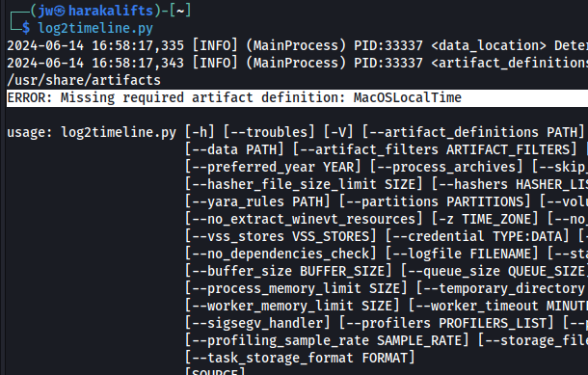Click the 16:58:17,343 log timestamp
Screen dimensions: 588x375
pos(138,63)
